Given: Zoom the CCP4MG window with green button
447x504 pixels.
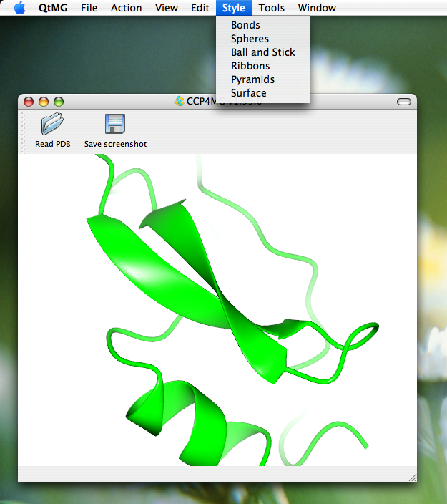Looking at the screenshot, I should [x=59, y=102].
